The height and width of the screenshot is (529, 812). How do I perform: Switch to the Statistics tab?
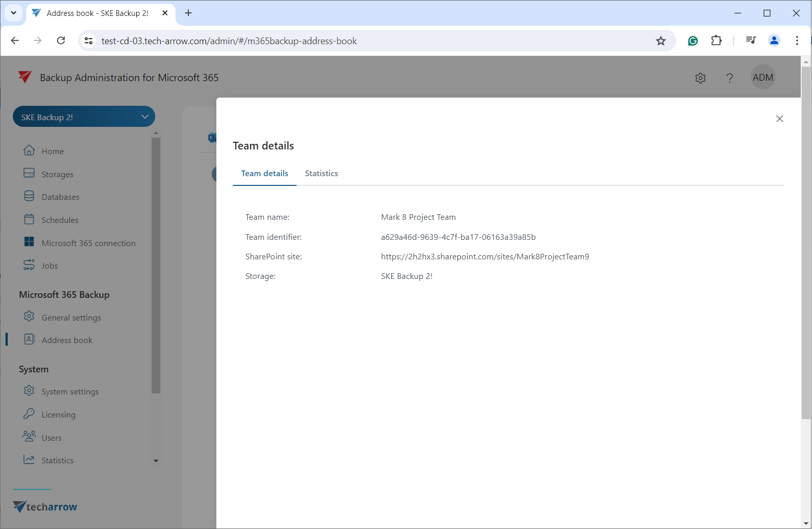tap(321, 174)
